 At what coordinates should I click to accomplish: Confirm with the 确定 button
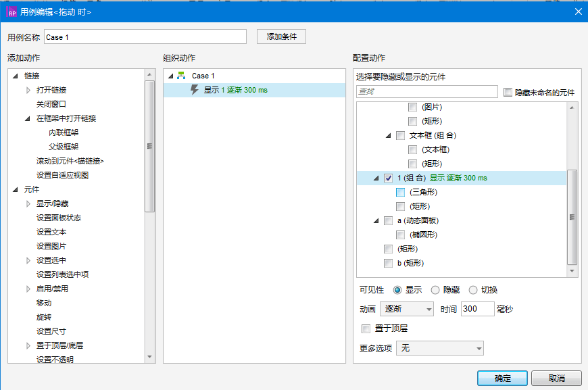[503, 378]
